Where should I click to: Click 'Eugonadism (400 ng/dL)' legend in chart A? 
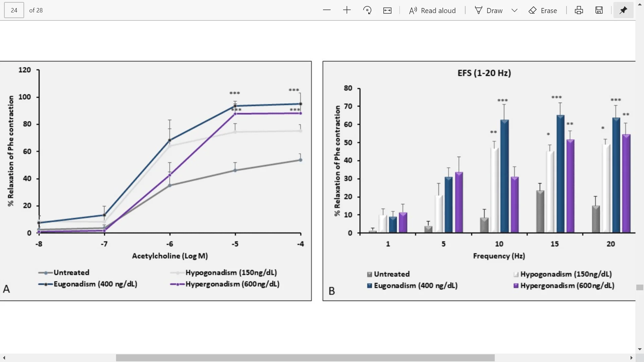point(88,284)
